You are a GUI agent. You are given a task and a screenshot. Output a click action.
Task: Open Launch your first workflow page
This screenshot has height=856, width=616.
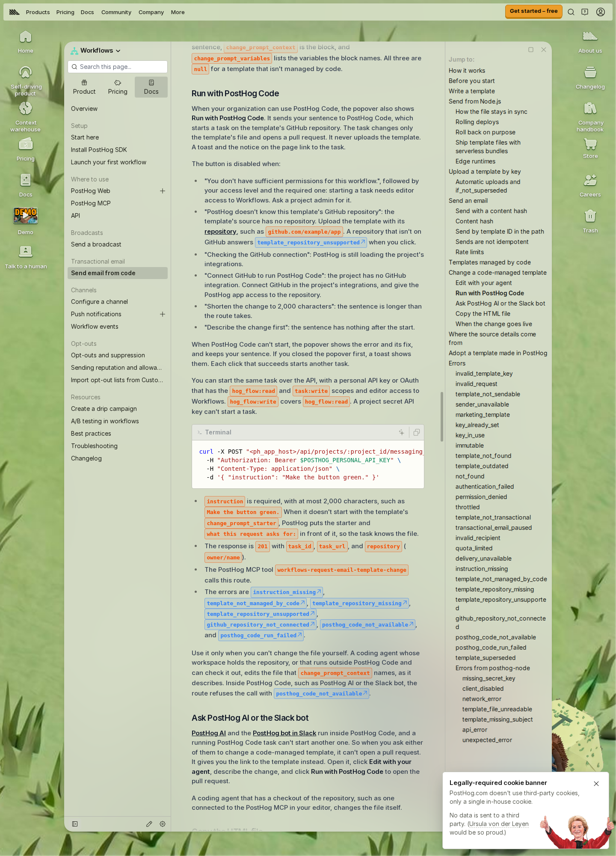point(109,162)
